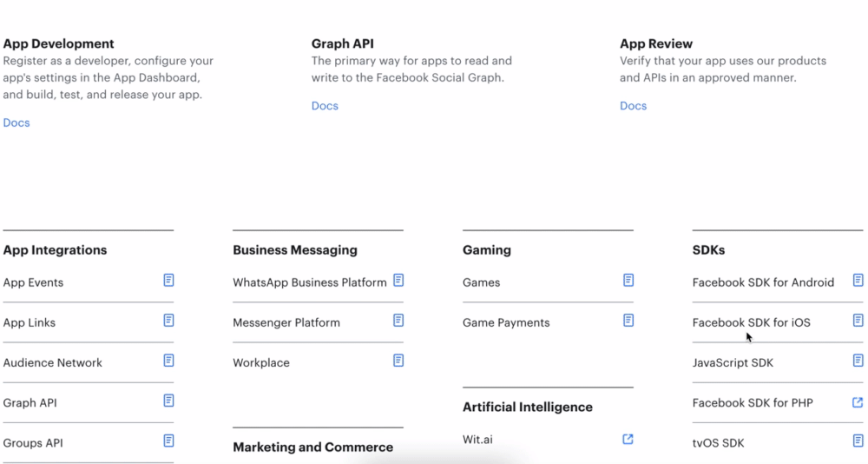Click the App Review heading
Image resolution: width=868 pixels, height=464 pixels.
pyautogui.click(x=656, y=43)
